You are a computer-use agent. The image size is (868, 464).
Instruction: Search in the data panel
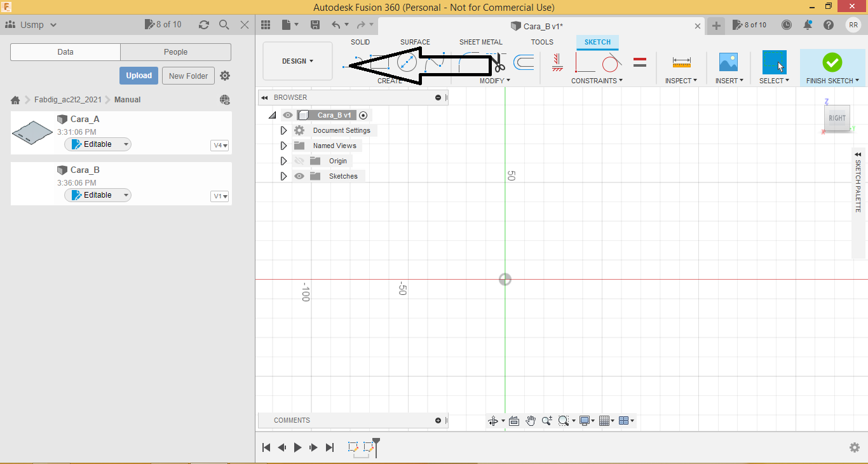(x=224, y=25)
